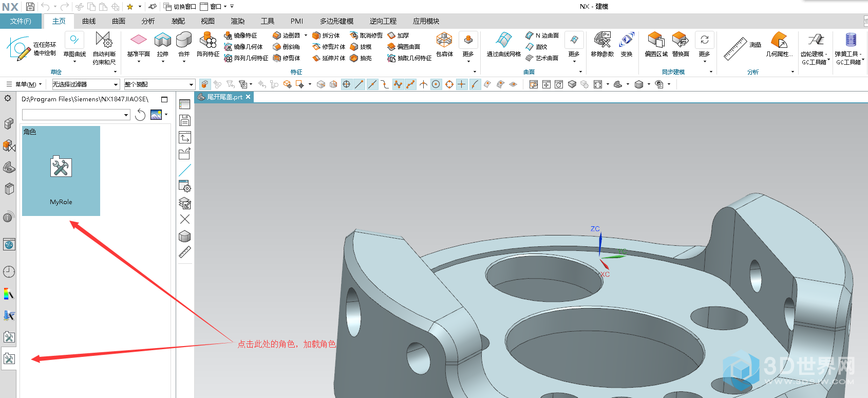Select the 拆分体 split body command
This screenshot has width=868, height=398.
click(x=326, y=35)
